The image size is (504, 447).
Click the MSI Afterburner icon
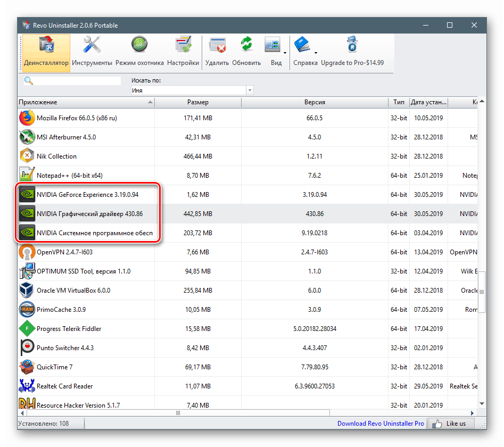(27, 137)
